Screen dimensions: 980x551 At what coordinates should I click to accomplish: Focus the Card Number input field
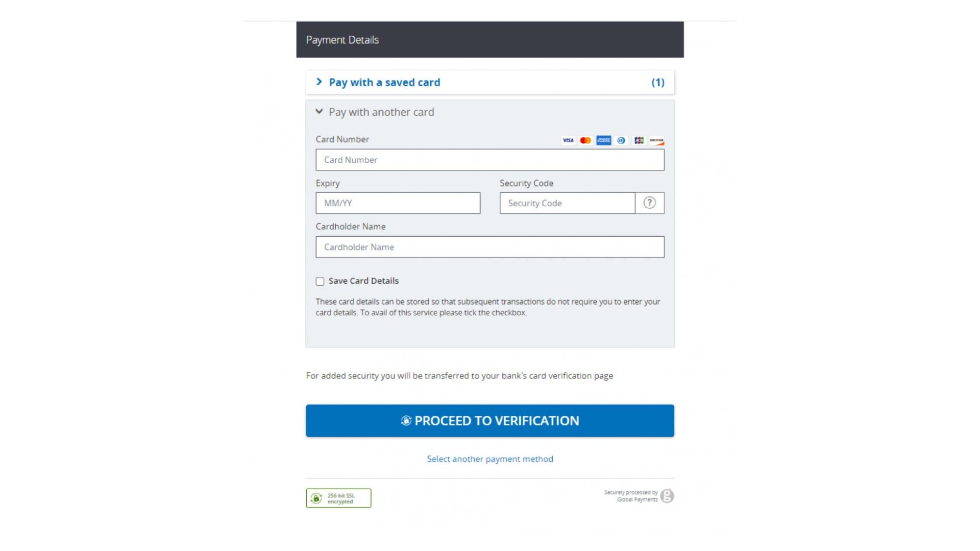pos(490,160)
